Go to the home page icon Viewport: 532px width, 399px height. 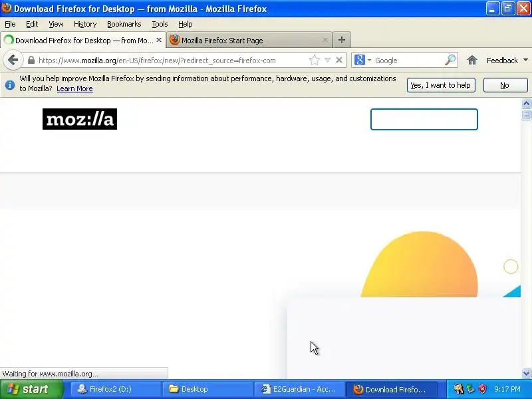tap(472, 61)
